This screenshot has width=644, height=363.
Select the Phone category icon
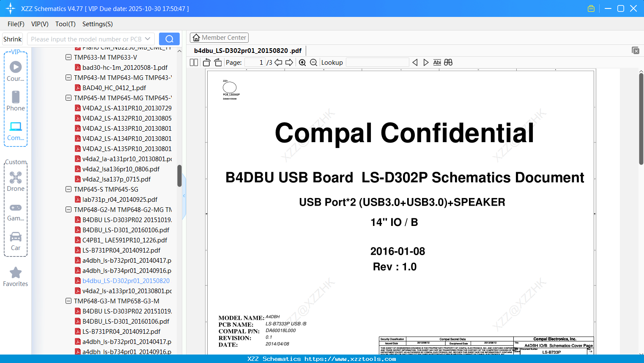click(x=16, y=101)
